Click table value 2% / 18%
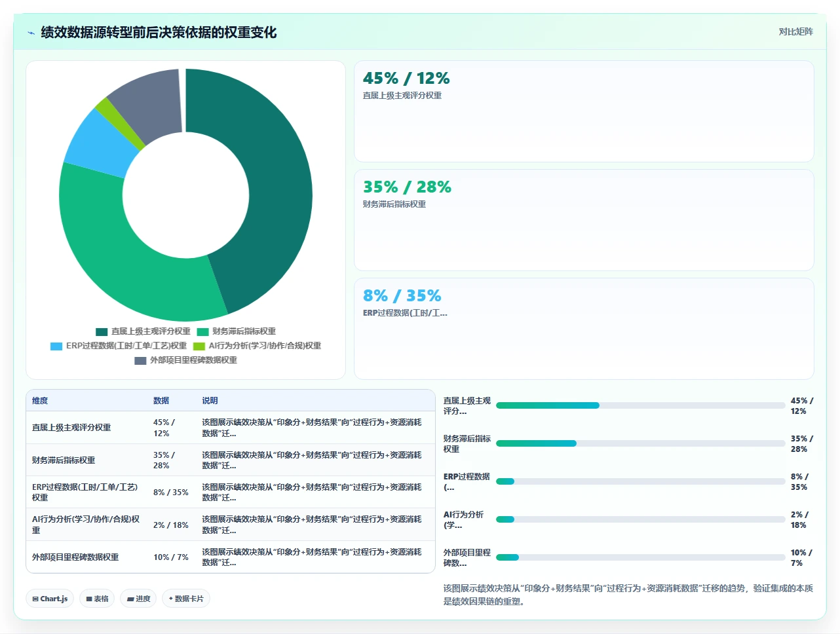Image resolution: width=840 pixels, height=634 pixels. [x=171, y=525]
